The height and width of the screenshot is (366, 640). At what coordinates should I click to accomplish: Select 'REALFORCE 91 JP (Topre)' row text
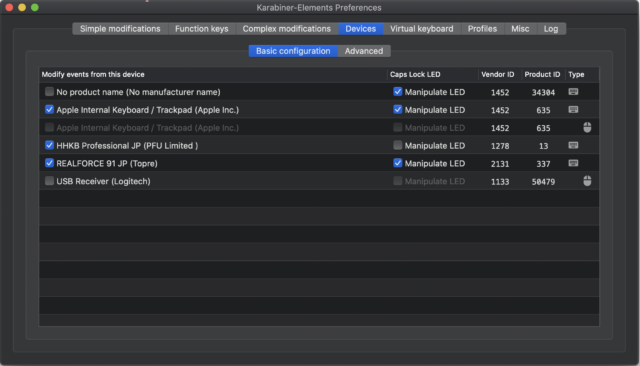click(107, 164)
